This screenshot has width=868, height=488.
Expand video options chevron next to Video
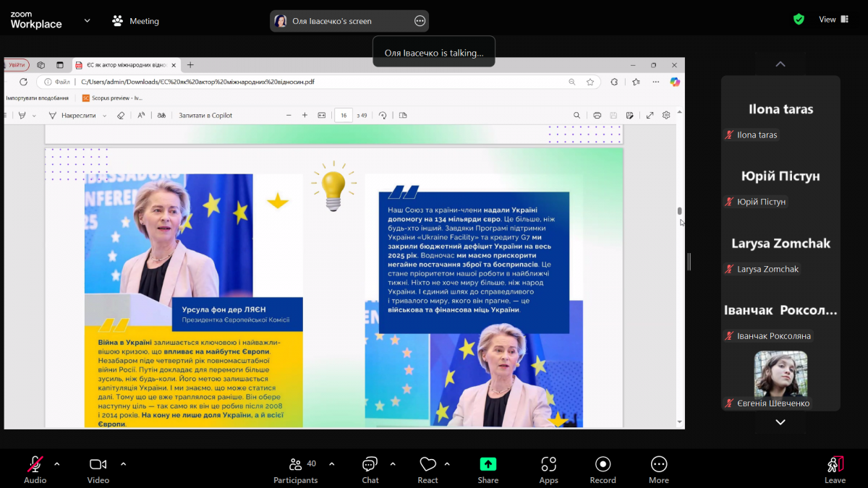(x=123, y=463)
